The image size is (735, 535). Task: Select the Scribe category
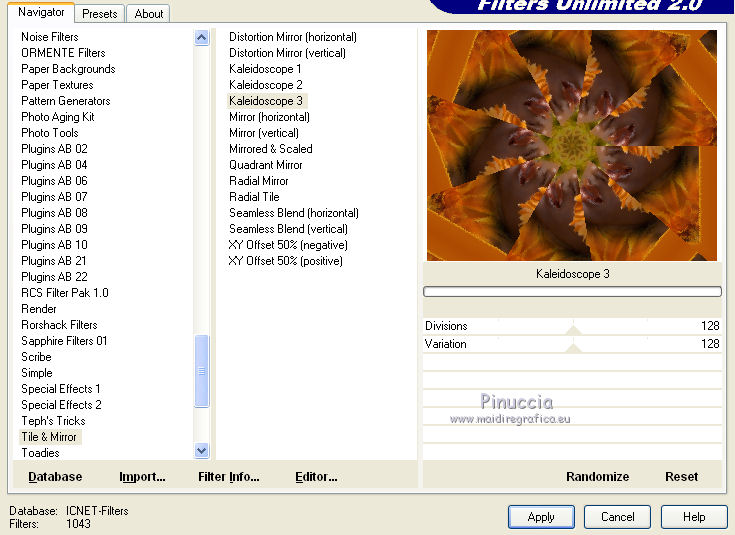[36, 356]
